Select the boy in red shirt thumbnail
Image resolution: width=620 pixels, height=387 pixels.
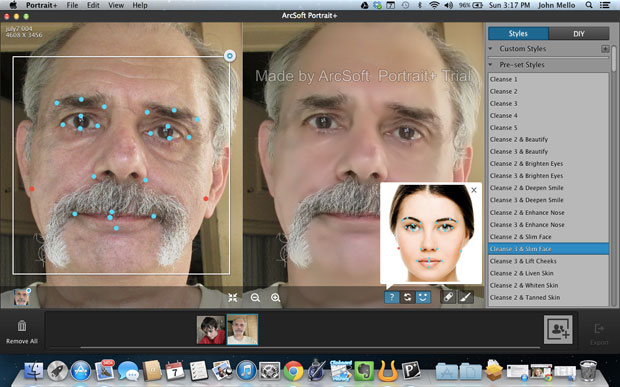click(x=211, y=329)
